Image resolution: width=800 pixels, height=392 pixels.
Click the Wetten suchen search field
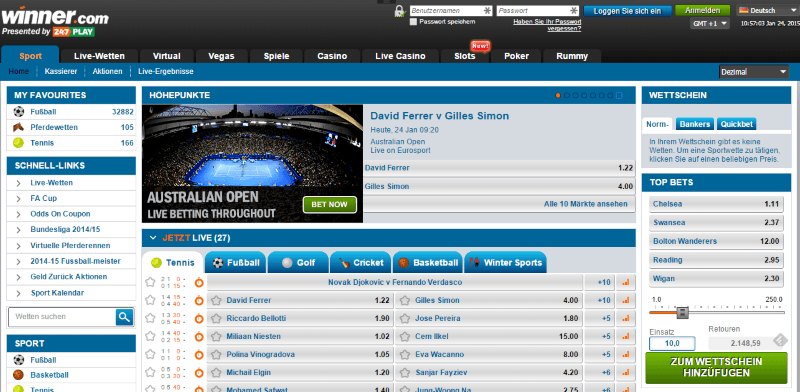(x=62, y=317)
